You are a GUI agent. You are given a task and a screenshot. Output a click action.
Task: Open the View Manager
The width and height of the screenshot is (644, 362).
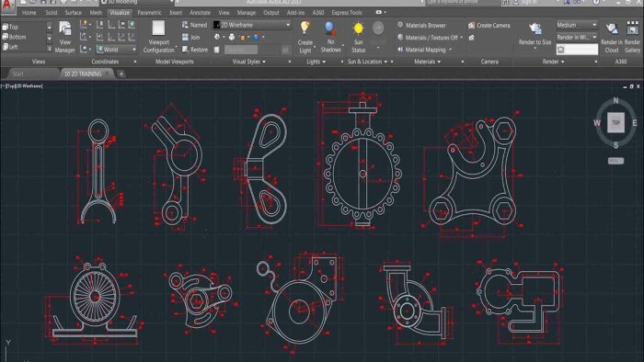65,37
